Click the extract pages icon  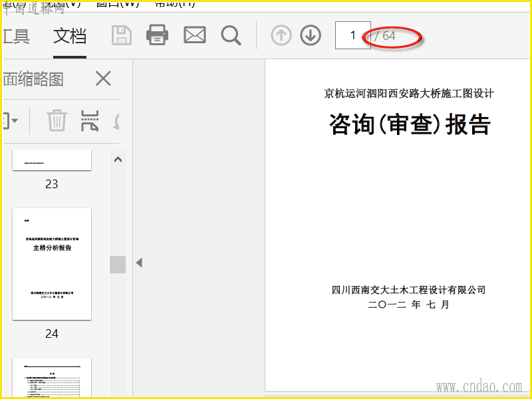[x=90, y=120]
